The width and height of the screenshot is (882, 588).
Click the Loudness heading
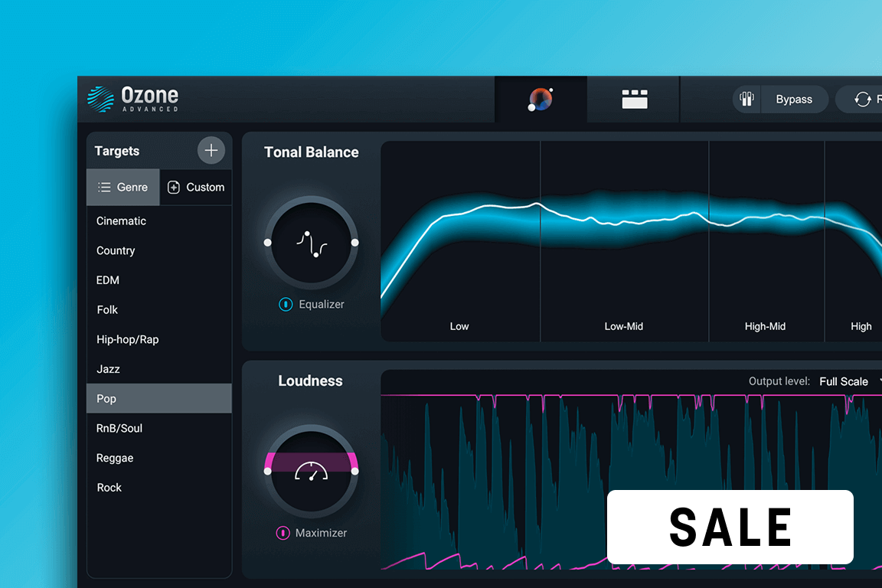(x=311, y=381)
